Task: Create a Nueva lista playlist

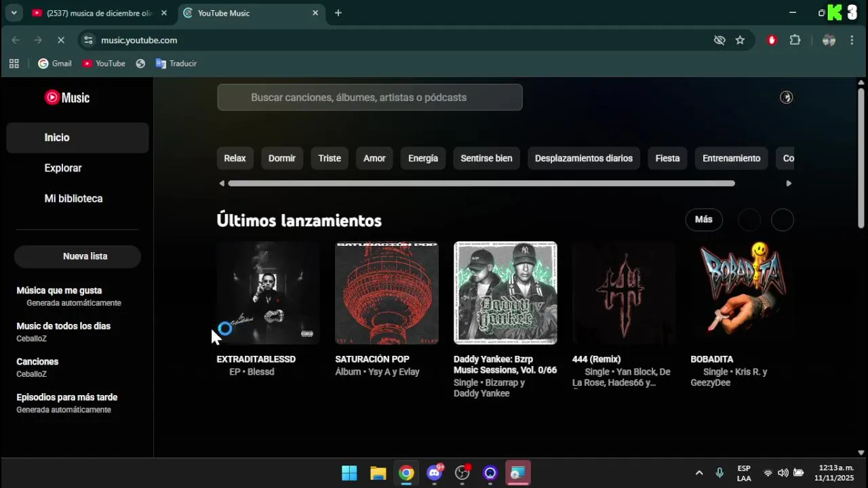Action: tap(77, 256)
